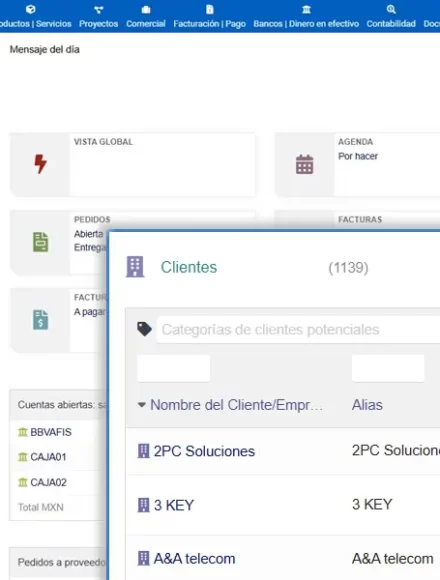Click the Pedidos a proveedores box header
This screenshot has width=440, height=580.
point(59,562)
